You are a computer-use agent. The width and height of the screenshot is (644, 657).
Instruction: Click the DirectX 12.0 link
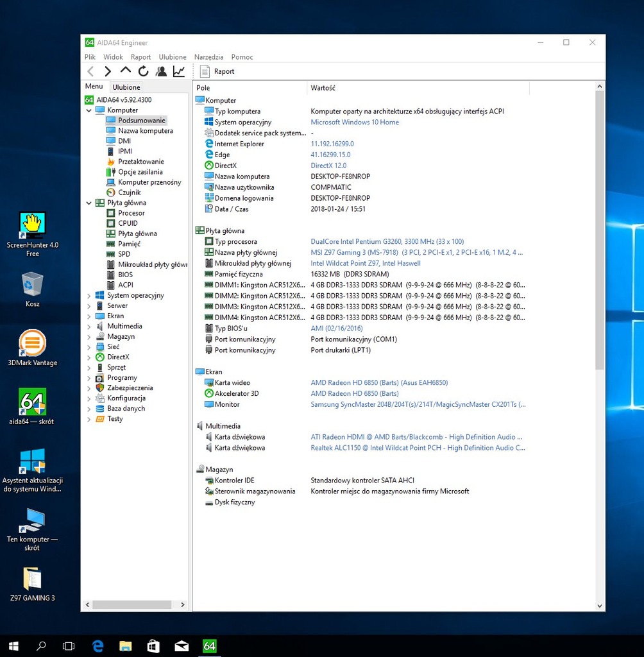tap(328, 166)
